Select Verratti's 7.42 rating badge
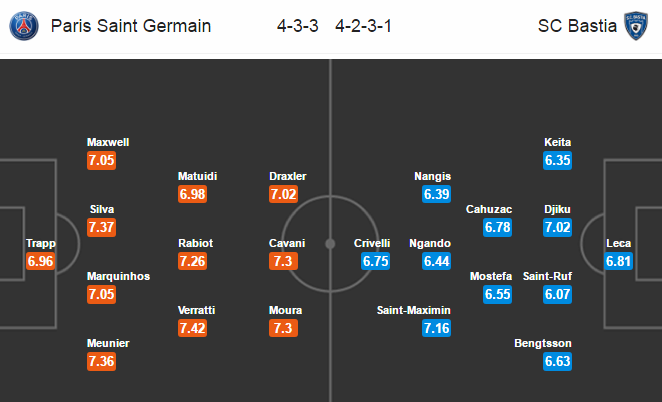 193,328
